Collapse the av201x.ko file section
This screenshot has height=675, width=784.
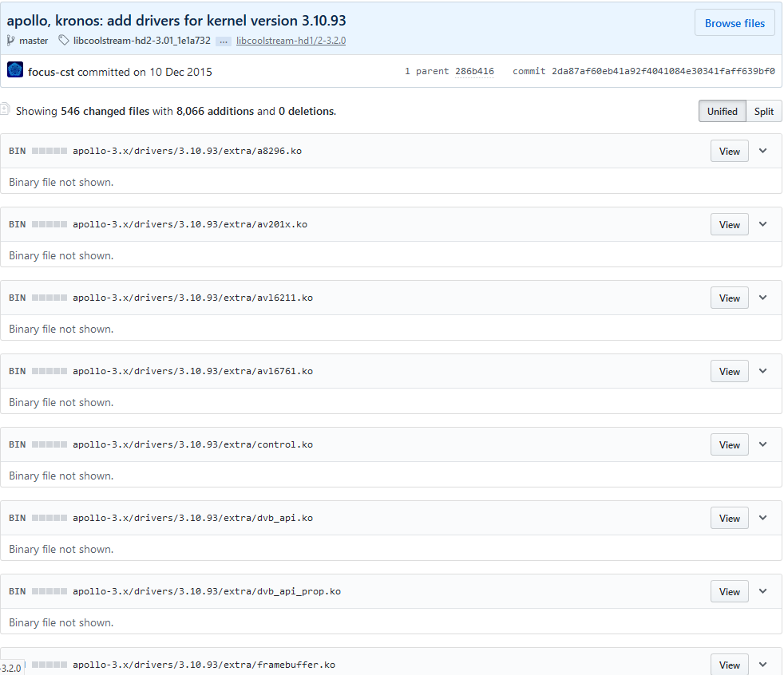tap(763, 224)
